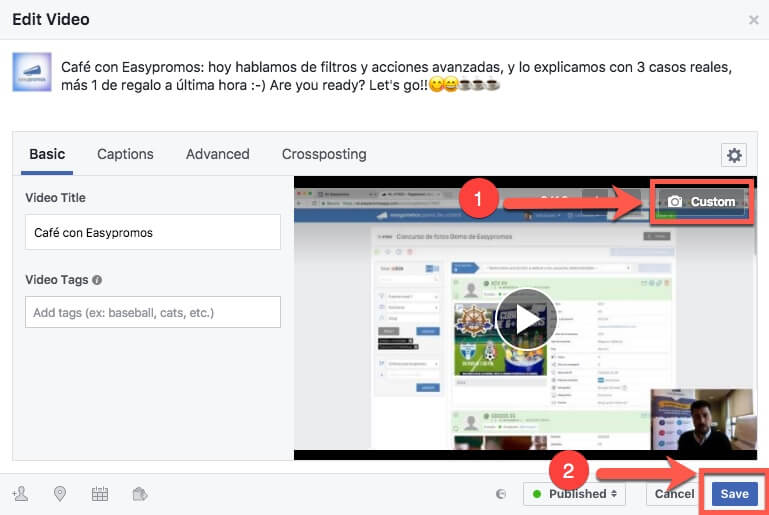Viewport: 769px width, 515px height.
Task: Open the Advanced tab
Action: [217, 154]
